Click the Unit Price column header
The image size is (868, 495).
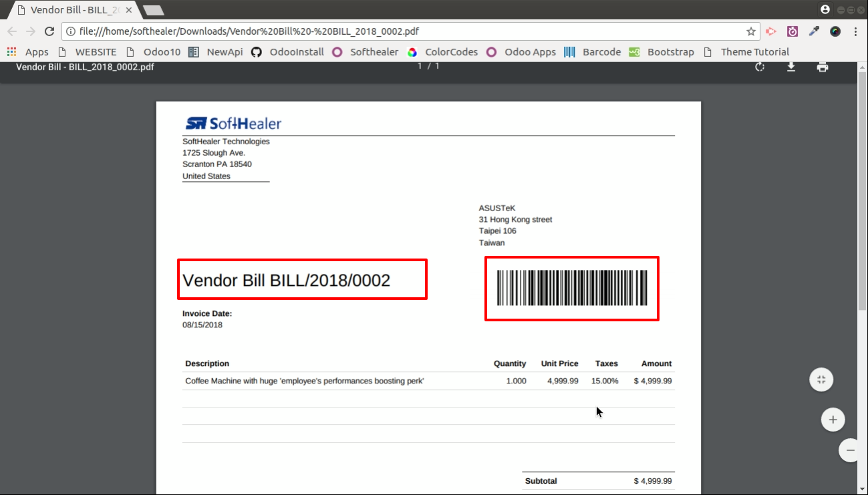point(560,363)
